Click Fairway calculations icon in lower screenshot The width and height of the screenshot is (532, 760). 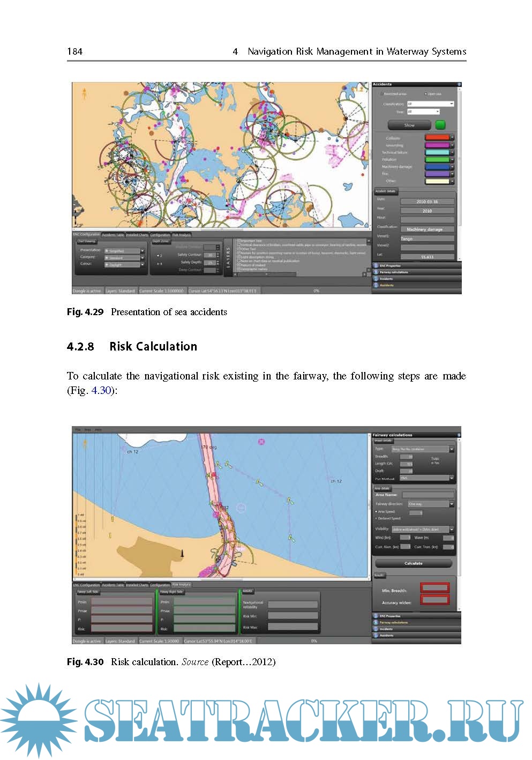click(376, 622)
